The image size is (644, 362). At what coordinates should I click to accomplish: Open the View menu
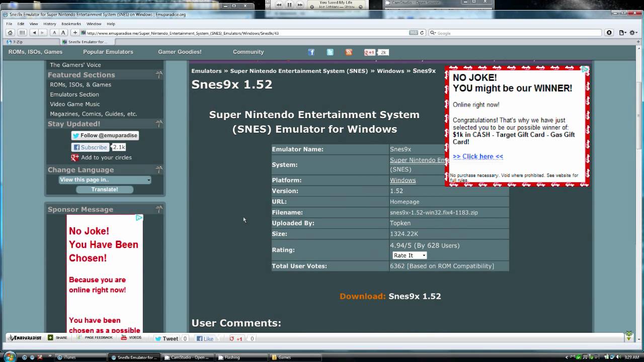pos(34,24)
